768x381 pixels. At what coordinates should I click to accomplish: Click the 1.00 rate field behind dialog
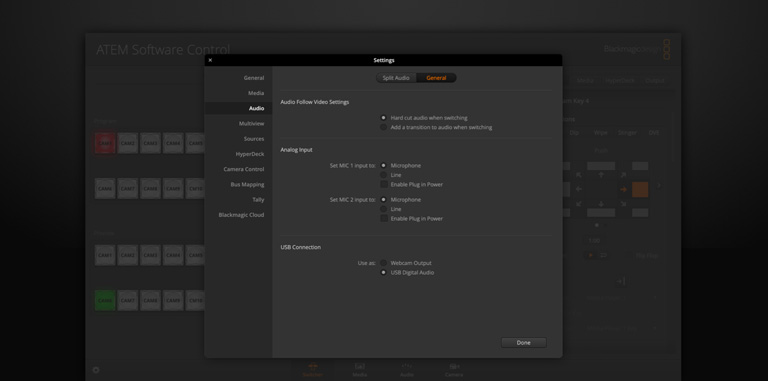click(594, 240)
